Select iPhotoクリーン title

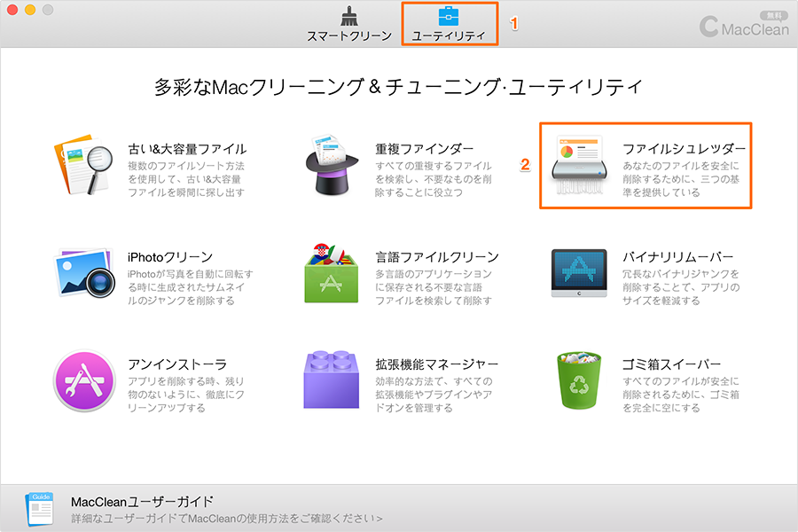pos(170,257)
